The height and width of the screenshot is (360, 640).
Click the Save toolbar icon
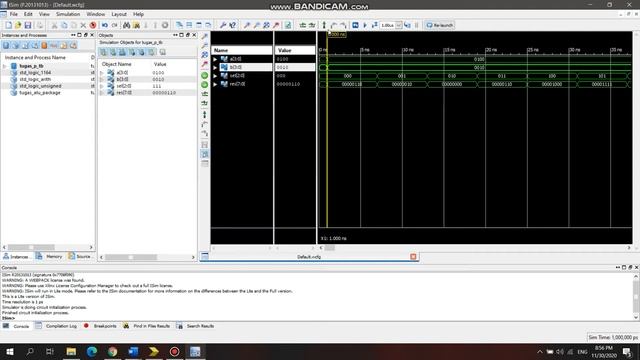pyautogui.click(x=28, y=25)
